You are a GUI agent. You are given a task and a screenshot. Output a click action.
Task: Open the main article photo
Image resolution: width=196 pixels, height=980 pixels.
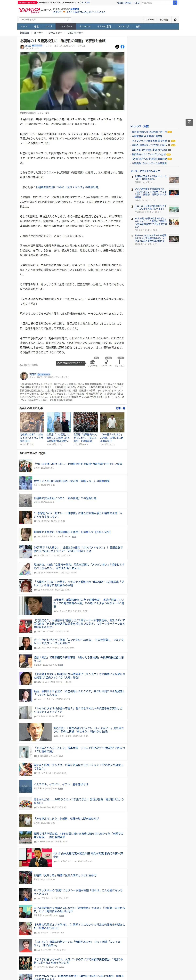[x=72, y=81]
